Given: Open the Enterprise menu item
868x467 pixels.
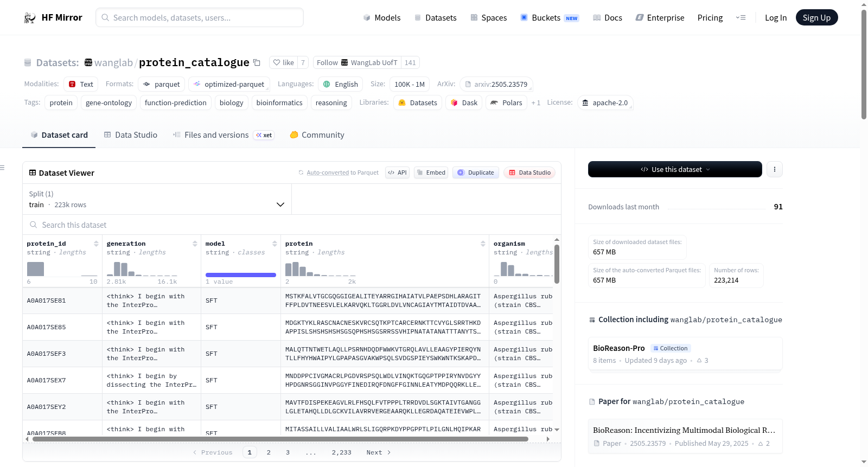Looking at the screenshot, I should [x=660, y=18].
